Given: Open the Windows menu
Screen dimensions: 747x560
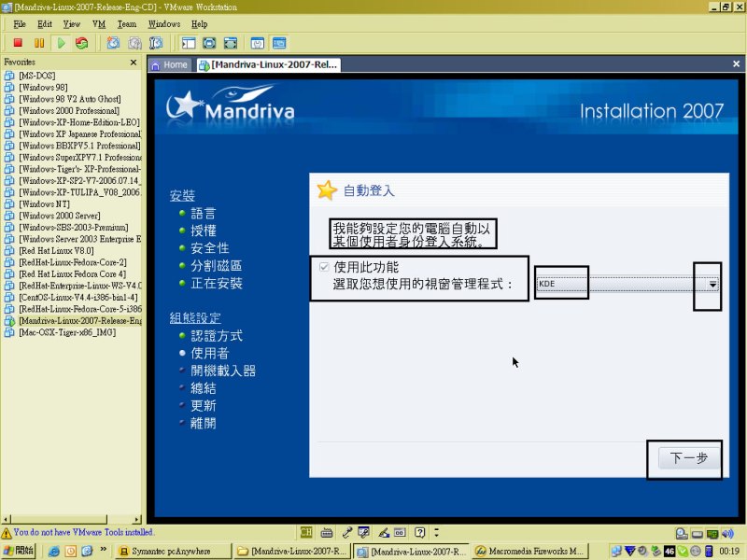Looking at the screenshot, I should point(164,24).
